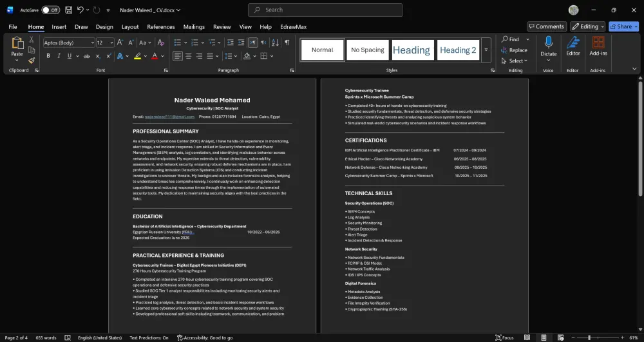Open the Customize Quick Access Toolbar arrow
644x342 pixels.
[108, 10]
